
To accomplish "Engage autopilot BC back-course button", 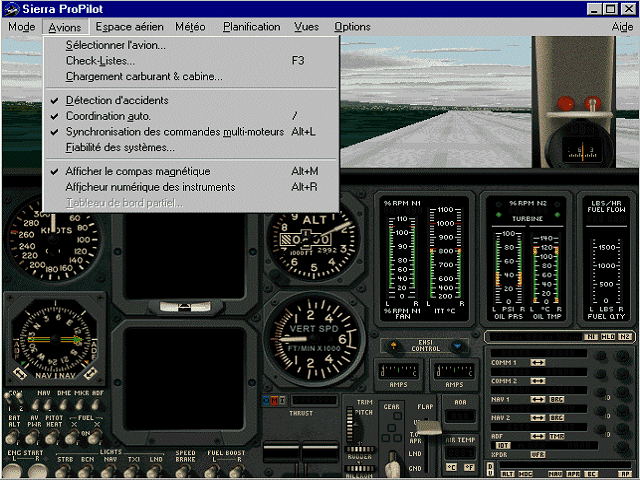I will coord(591,474).
